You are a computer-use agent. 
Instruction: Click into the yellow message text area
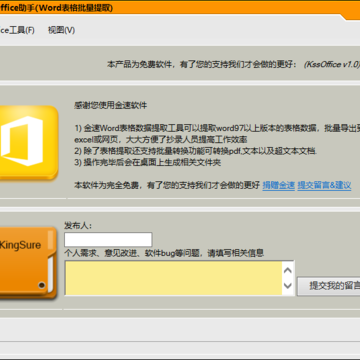tap(174, 278)
